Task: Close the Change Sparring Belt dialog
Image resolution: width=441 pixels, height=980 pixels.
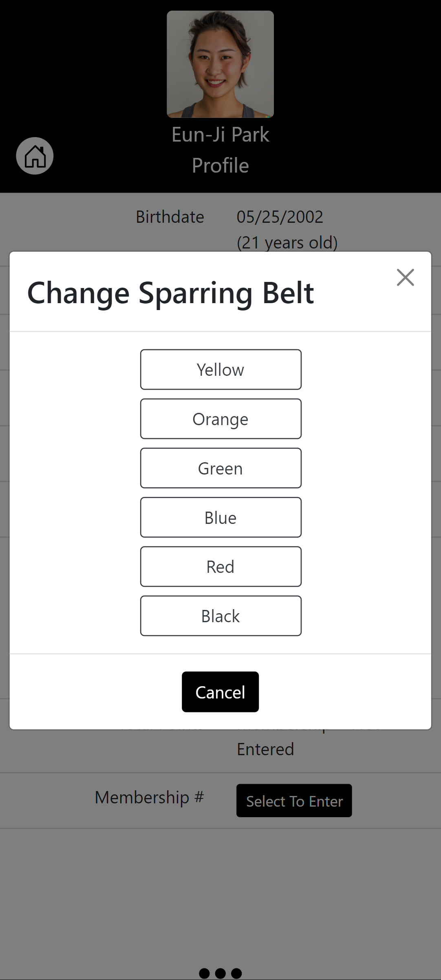Action: click(x=405, y=277)
